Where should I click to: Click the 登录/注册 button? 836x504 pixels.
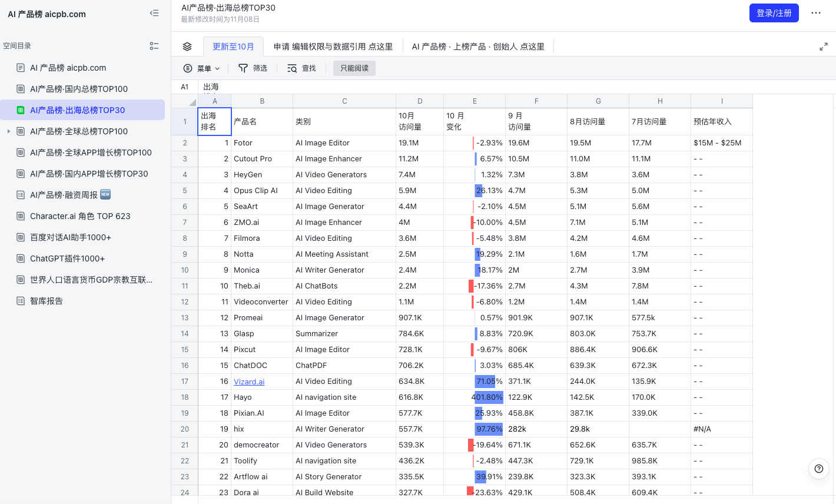pyautogui.click(x=774, y=13)
